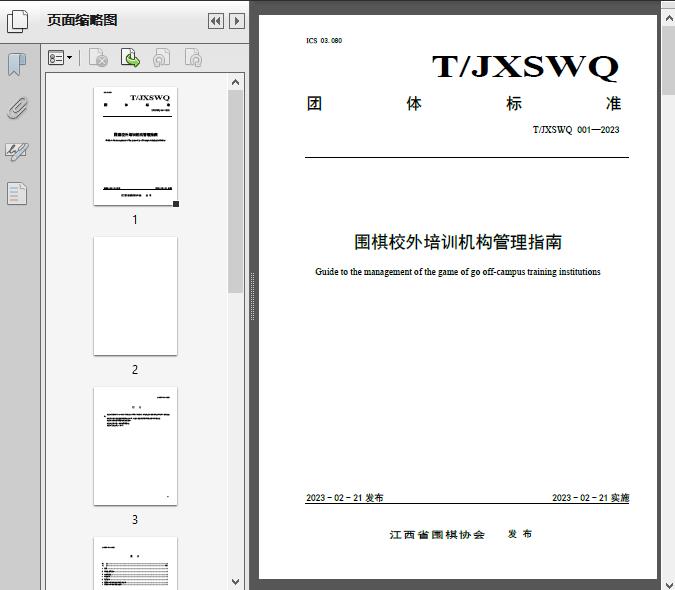Screen dimensions: 675x590
Task: Click the 2023-02-21 发布 date text
Action: pos(345,497)
